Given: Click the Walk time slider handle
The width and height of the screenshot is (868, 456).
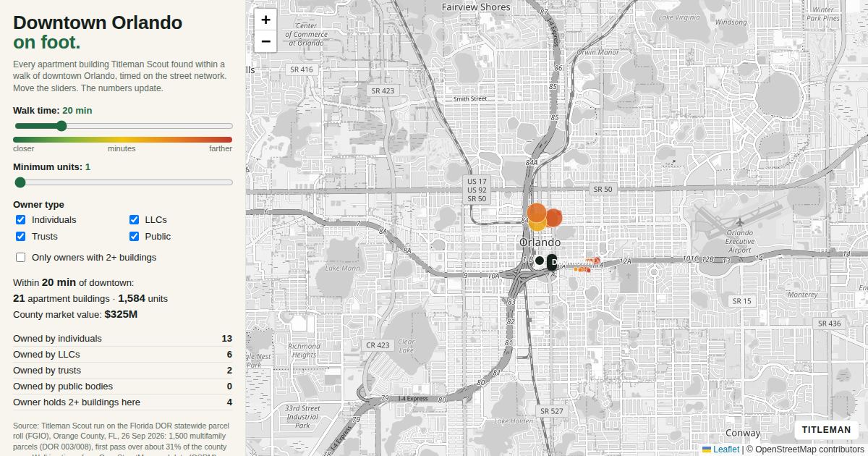Looking at the screenshot, I should 61,126.
